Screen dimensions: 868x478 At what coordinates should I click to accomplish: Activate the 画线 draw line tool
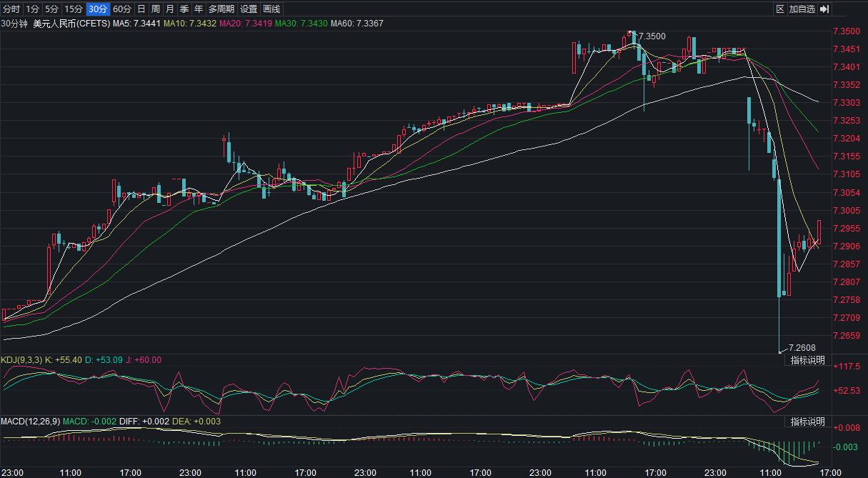[271, 9]
